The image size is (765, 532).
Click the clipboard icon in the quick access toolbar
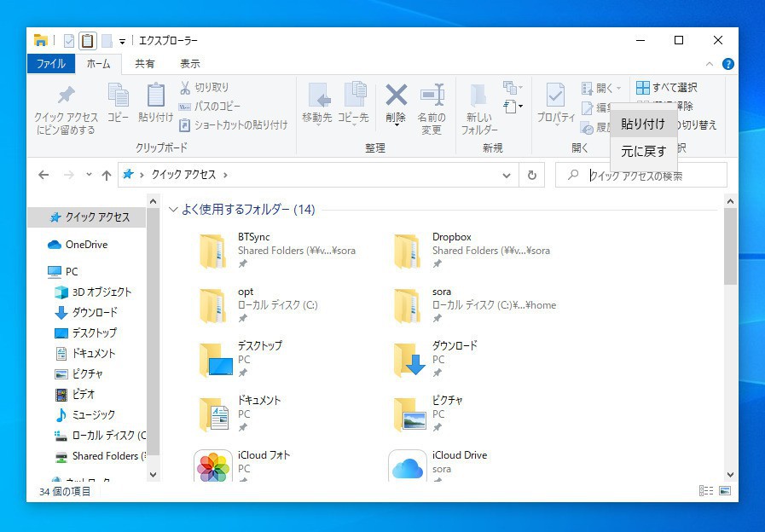(x=87, y=40)
